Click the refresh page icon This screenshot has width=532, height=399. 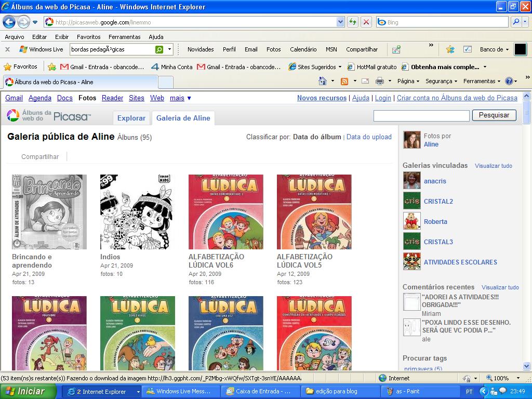(353, 22)
